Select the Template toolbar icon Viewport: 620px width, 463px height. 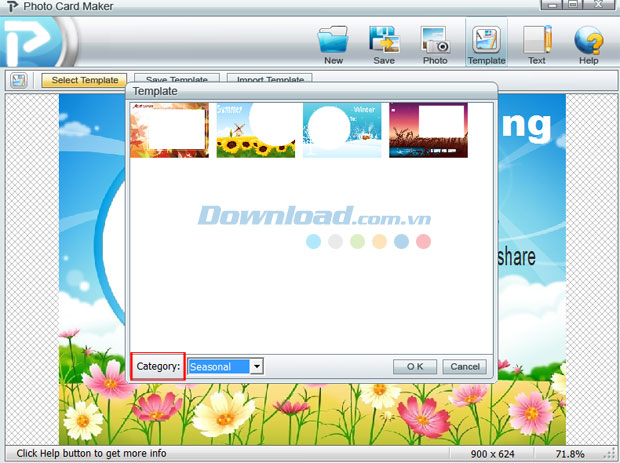(x=487, y=42)
